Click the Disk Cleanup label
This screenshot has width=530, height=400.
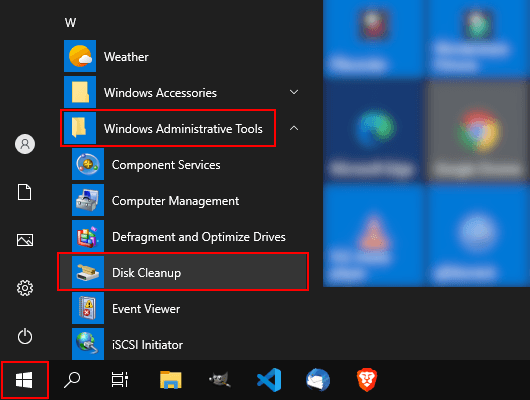coord(146,273)
